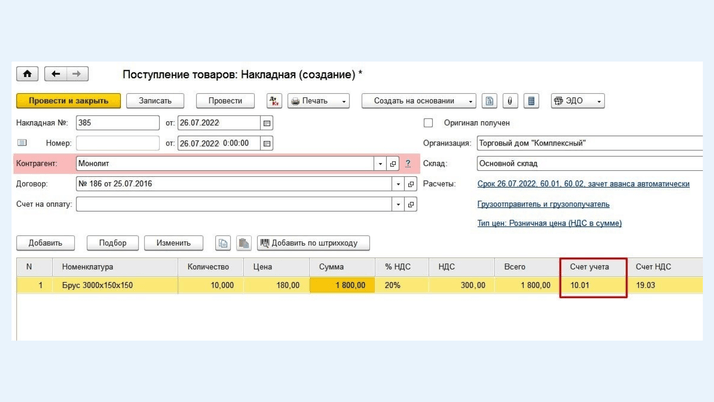Open the Договор record icon
714x402 pixels.
pos(411,184)
